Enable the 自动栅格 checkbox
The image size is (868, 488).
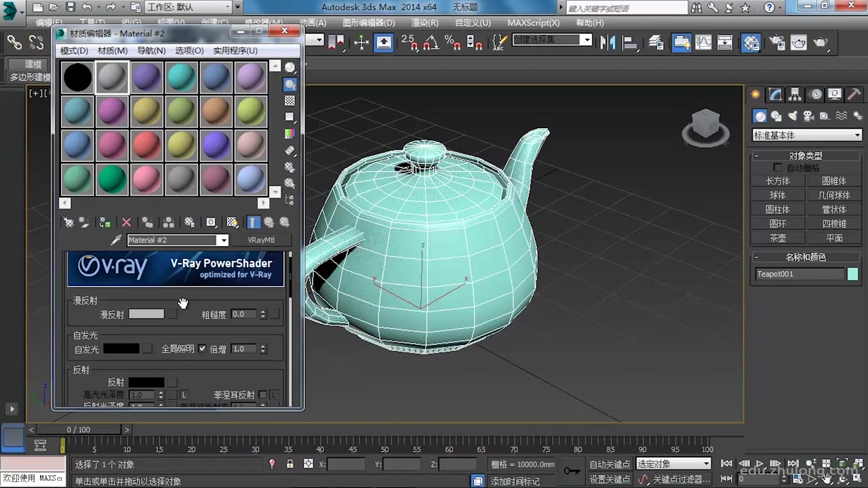[778, 167]
